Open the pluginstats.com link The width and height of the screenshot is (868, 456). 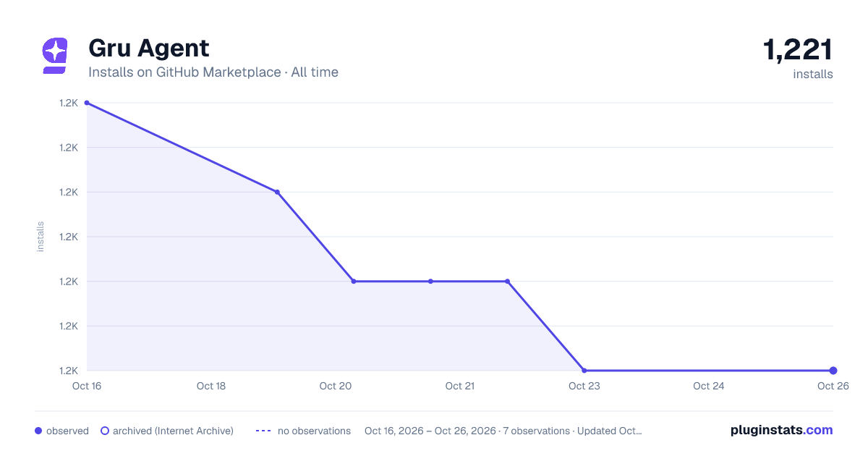781,430
